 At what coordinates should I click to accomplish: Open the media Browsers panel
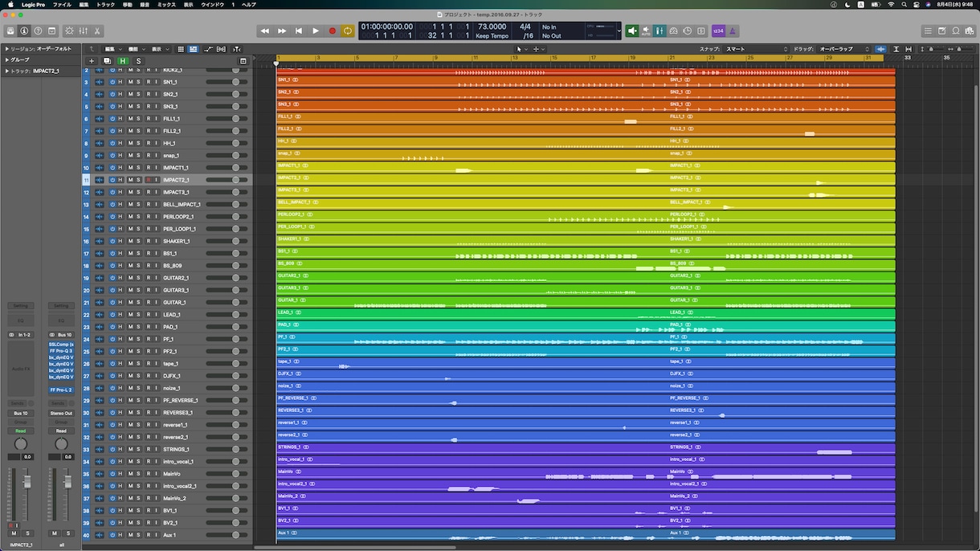tap(970, 31)
